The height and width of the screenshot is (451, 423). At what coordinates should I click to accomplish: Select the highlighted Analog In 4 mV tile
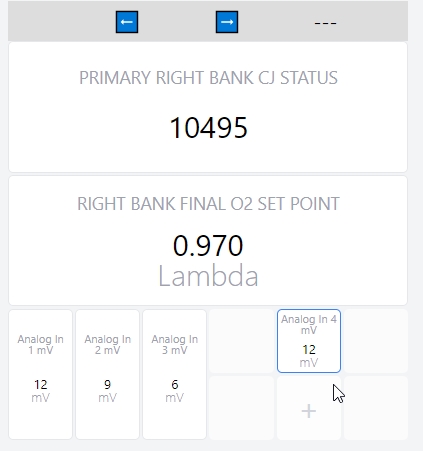point(309,341)
